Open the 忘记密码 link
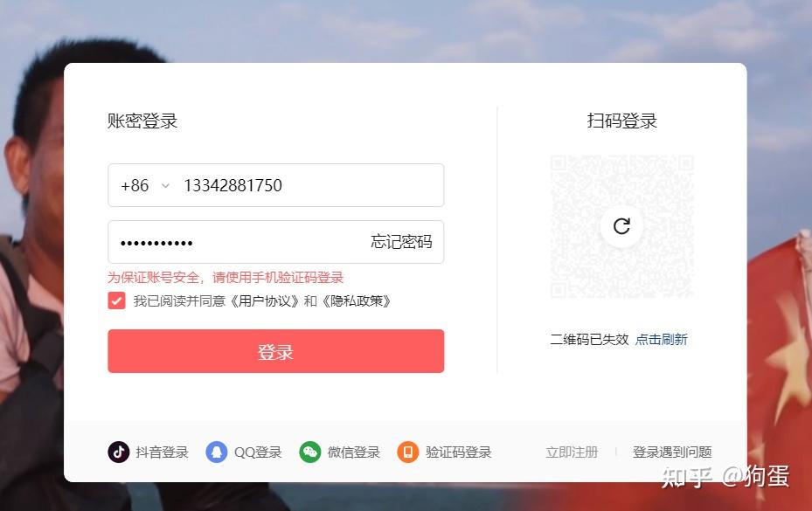The width and height of the screenshot is (812, 511). pos(401,242)
